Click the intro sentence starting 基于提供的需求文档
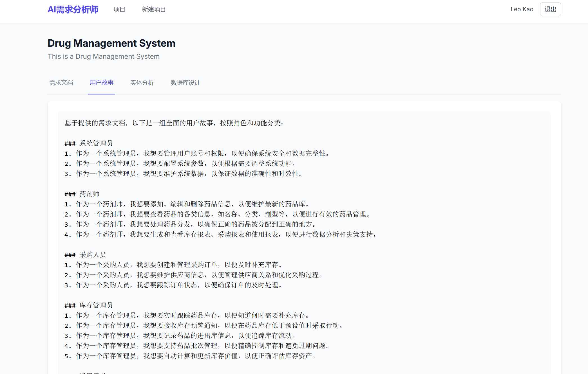The width and height of the screenshot is (588, 374). (x=174, y=123)
